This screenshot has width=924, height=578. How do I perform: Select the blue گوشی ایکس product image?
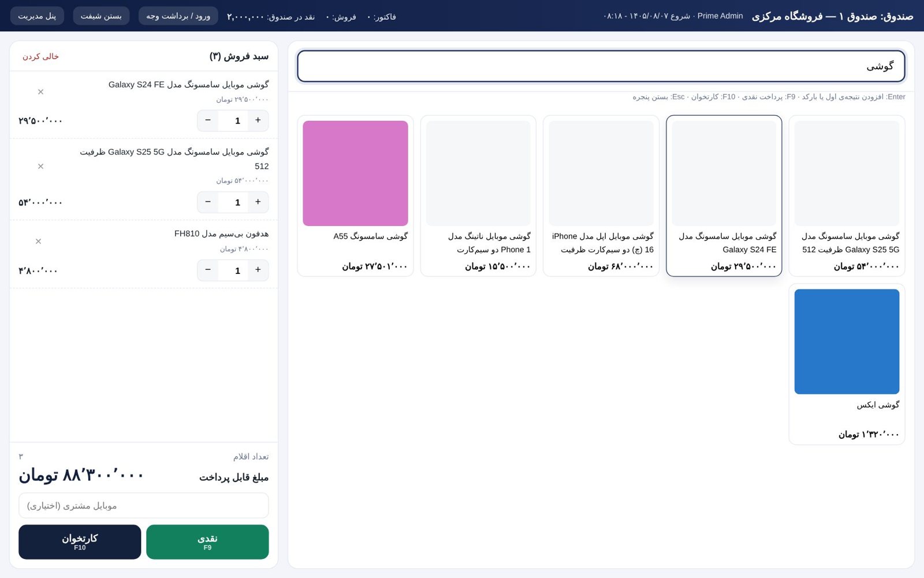point(847,342)
